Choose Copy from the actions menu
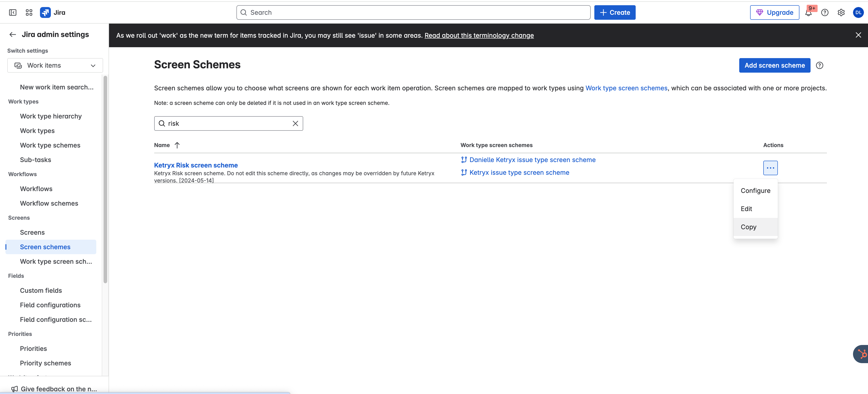 pyautogui.click(x=755, y=227)
